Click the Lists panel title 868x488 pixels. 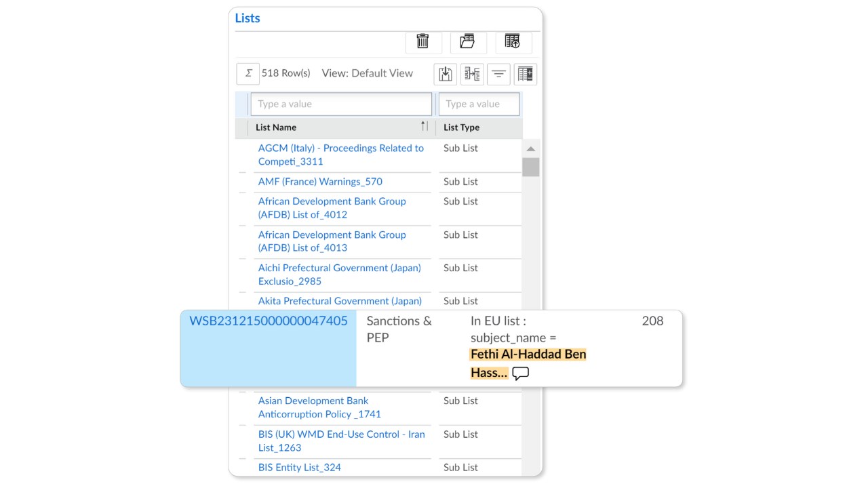click(248, 18)
